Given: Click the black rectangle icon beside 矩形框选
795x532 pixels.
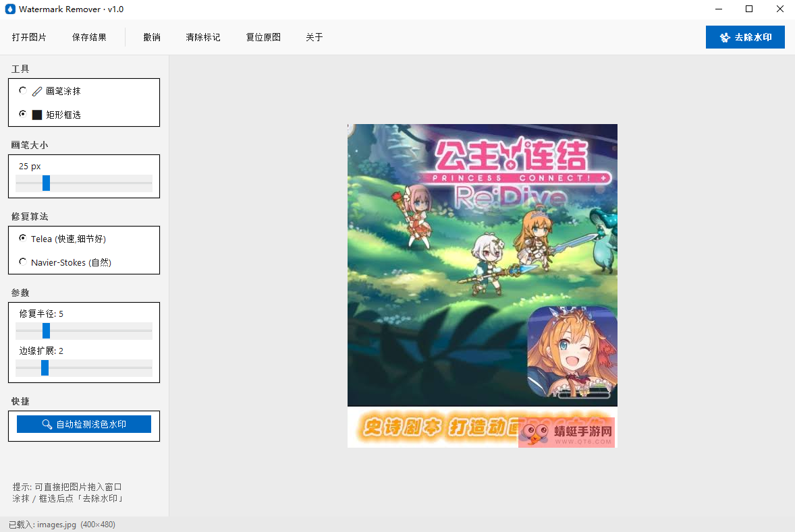Looking at the screenshot, I should point(37,115).
